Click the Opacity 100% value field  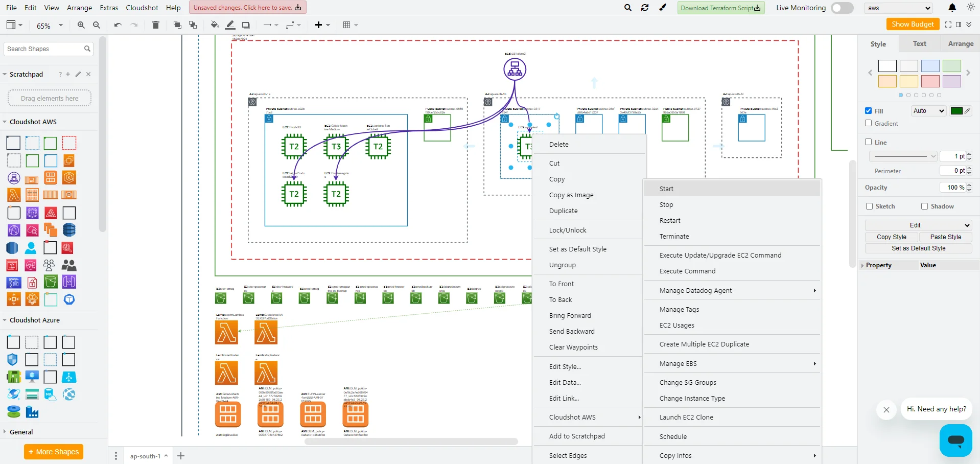pyautogui.click(x=953, y=188)
